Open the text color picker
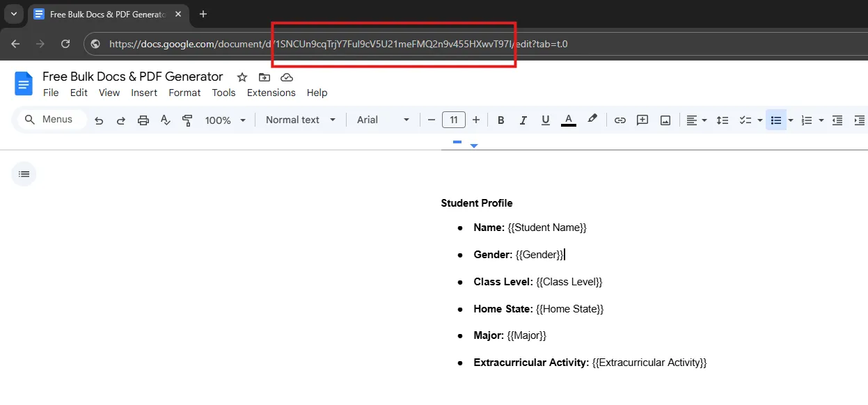The image size is (868, 405). coord(569,120)
